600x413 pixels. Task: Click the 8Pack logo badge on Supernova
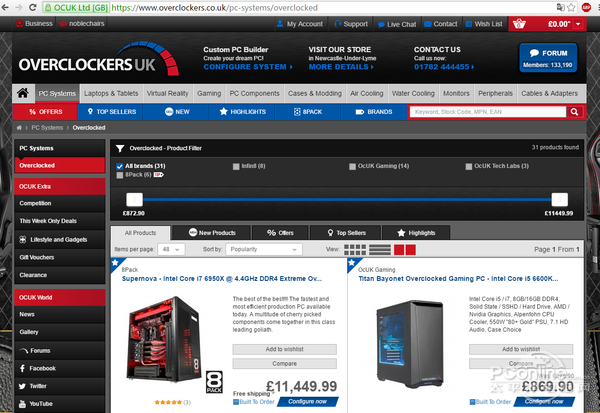point(214,382)
